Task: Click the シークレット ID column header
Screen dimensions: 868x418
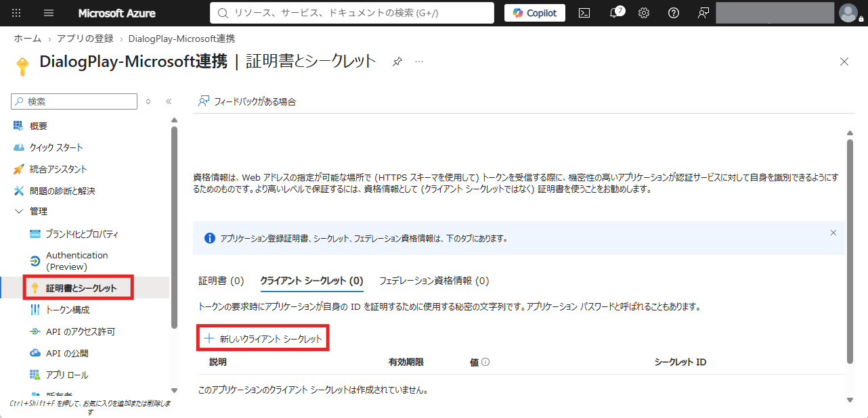Action: [x=680, y=362]
